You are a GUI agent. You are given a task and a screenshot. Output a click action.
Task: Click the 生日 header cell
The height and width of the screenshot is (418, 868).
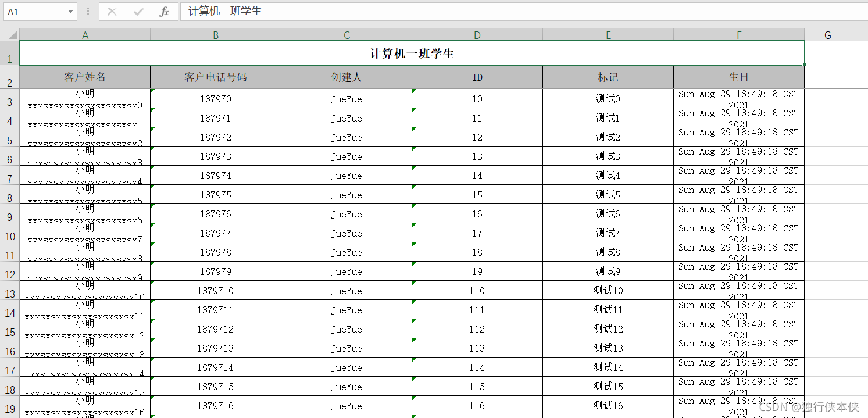click(739, 77)
